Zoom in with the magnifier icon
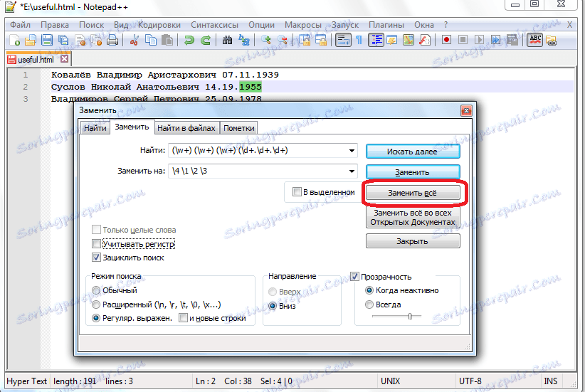Screen dimensions: 585x392 coord(266,40)
